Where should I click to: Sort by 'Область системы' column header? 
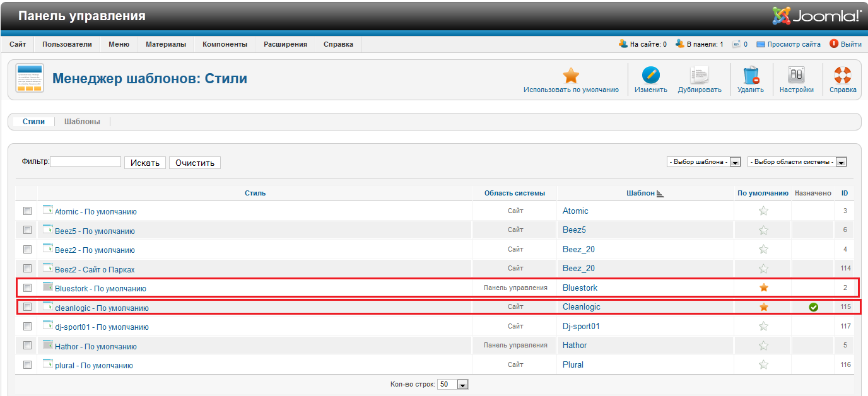point(515,193)
